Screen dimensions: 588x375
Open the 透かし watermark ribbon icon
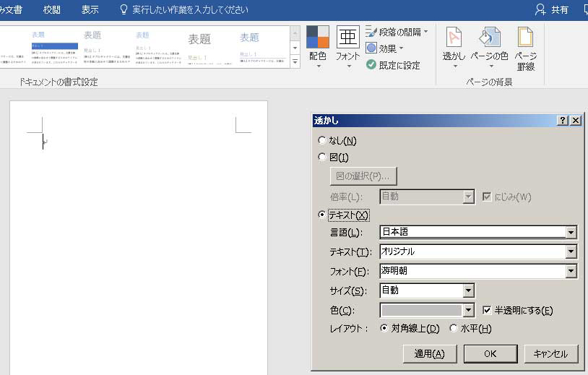pos(454,38)
